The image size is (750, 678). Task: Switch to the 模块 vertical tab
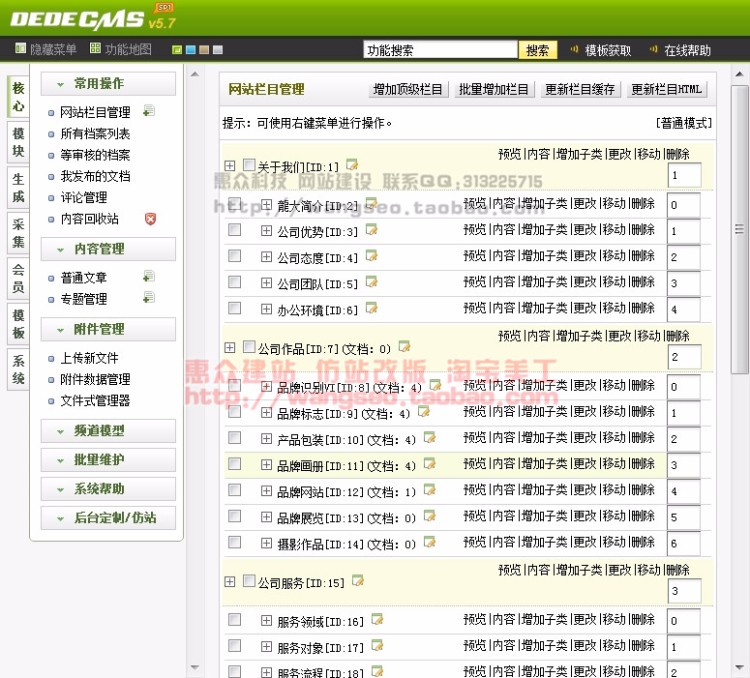click(x=18, y=142)
